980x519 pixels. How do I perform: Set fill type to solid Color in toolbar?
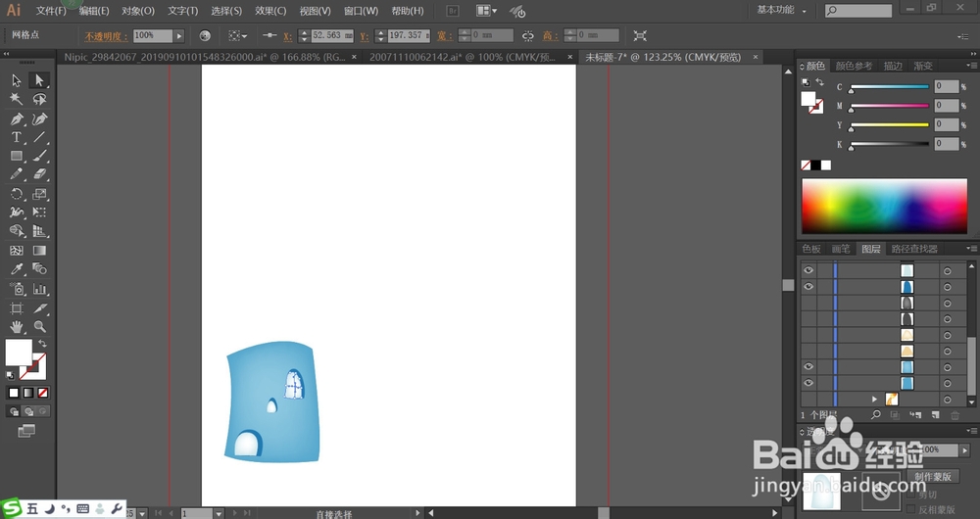[14, 393]
